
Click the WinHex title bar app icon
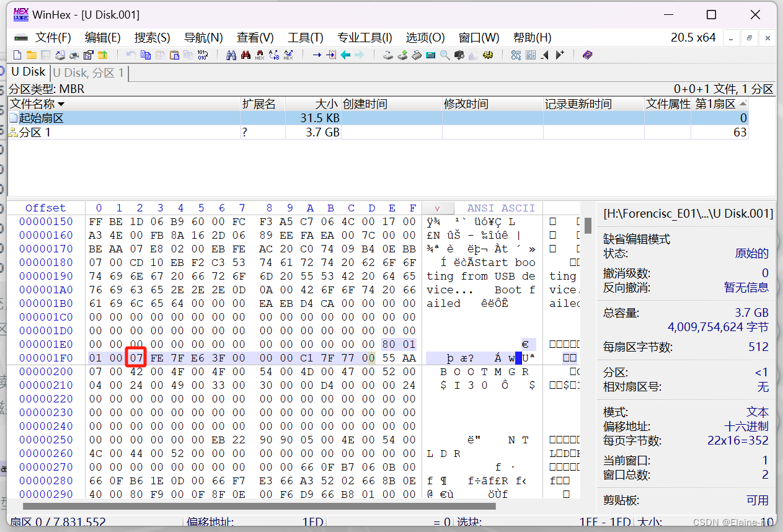(x=20, y=14)
